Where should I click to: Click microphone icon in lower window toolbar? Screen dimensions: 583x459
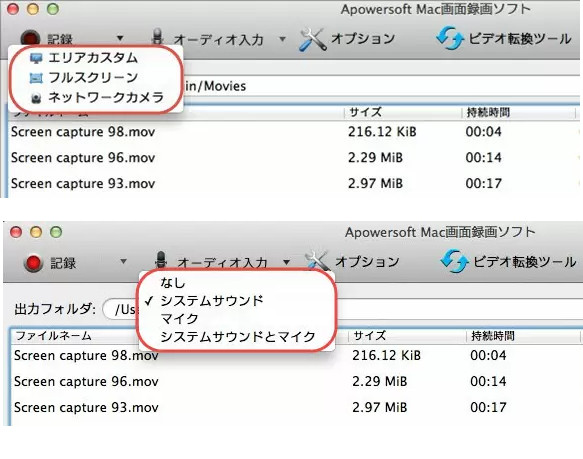point(161,259)
